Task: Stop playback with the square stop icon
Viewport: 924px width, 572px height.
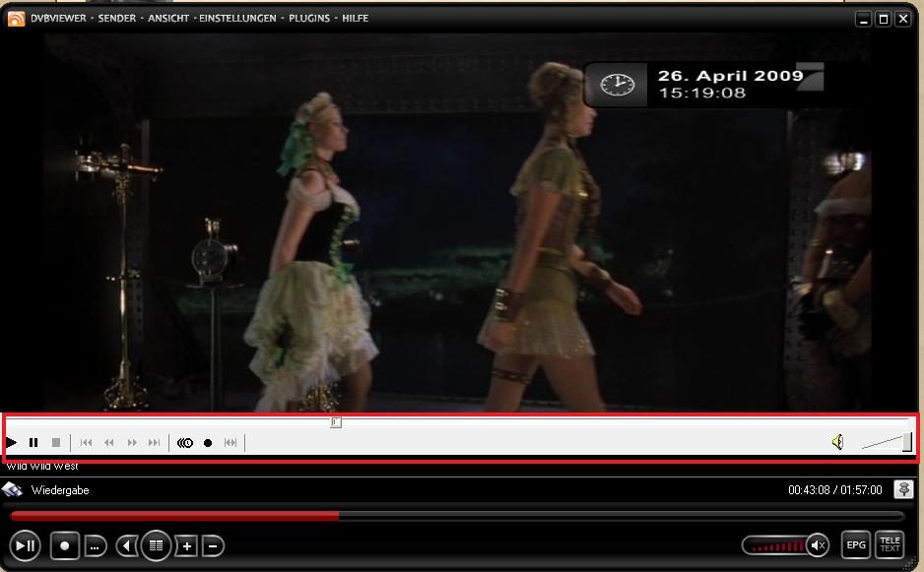Action: point(56,442)
